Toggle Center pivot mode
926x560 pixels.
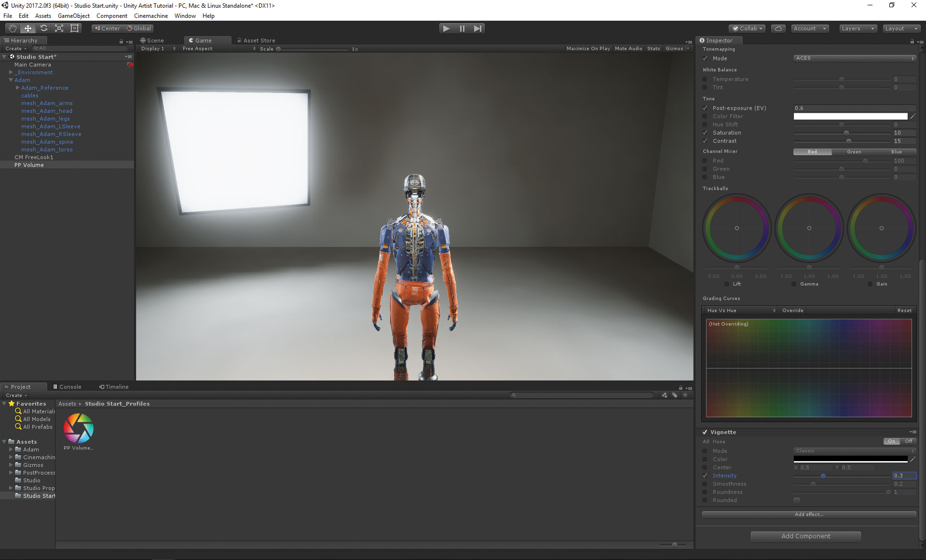107,28
